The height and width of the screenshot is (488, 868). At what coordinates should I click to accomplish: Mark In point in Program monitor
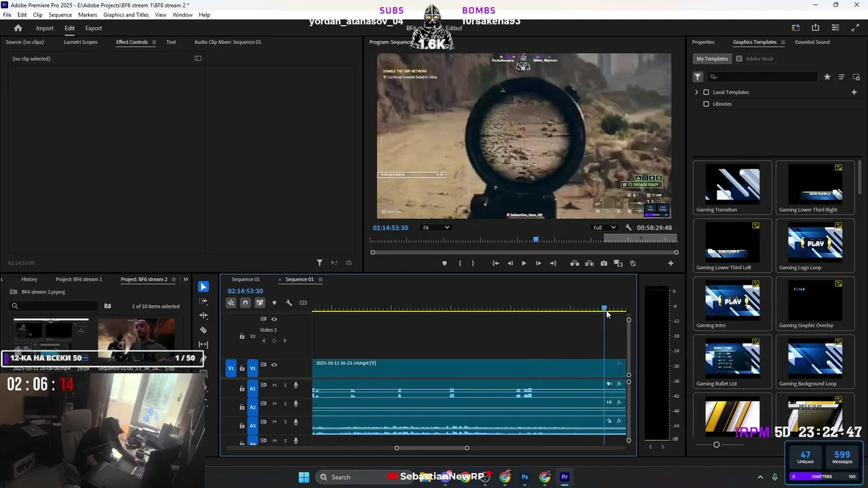click(460, 263)
